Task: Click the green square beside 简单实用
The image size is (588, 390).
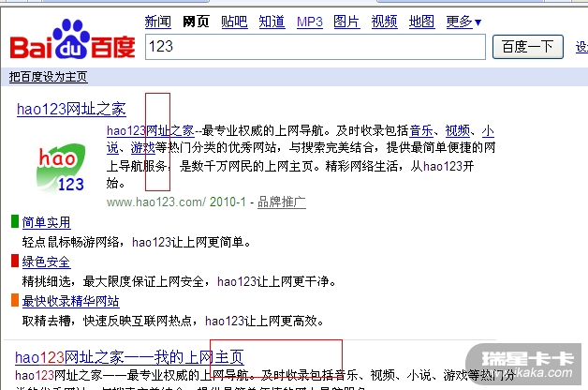Action: (15, 221)
